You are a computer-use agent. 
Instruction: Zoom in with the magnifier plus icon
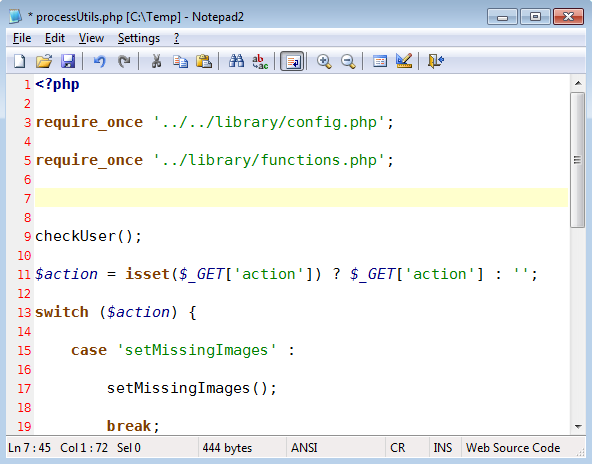324,61
